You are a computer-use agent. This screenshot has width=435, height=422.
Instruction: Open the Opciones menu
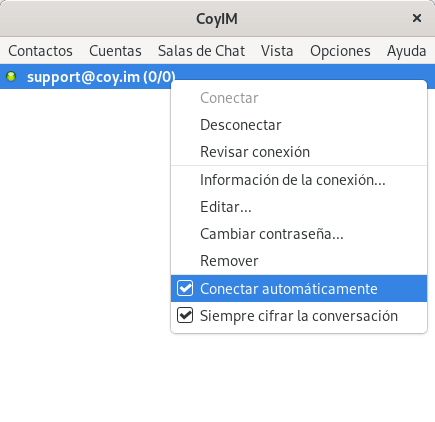[340, 51]
